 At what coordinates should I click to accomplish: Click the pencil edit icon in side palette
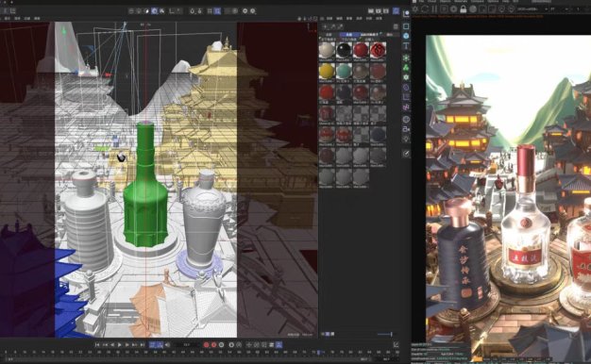coord(406,153)
